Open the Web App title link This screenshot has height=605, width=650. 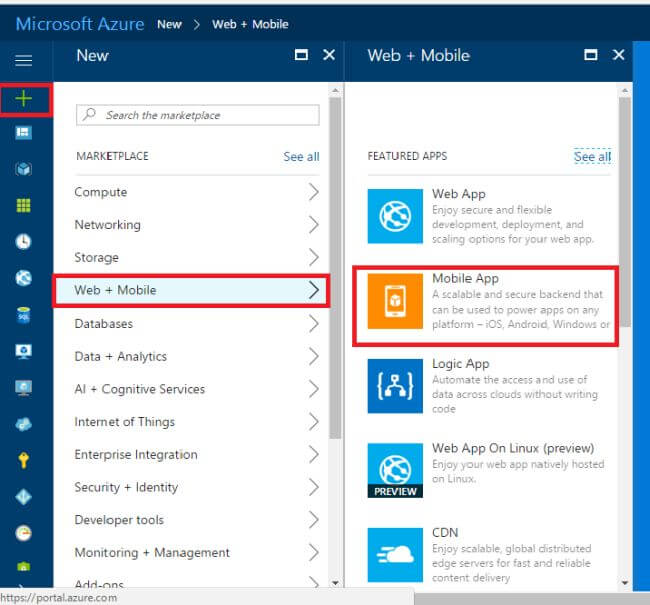pos(458,194)
